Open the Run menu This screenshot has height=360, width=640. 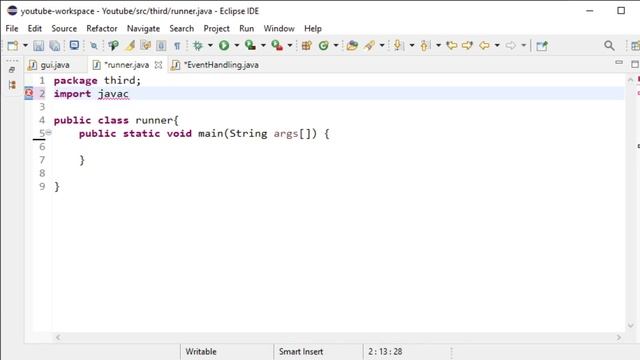(x=247, y=29)
